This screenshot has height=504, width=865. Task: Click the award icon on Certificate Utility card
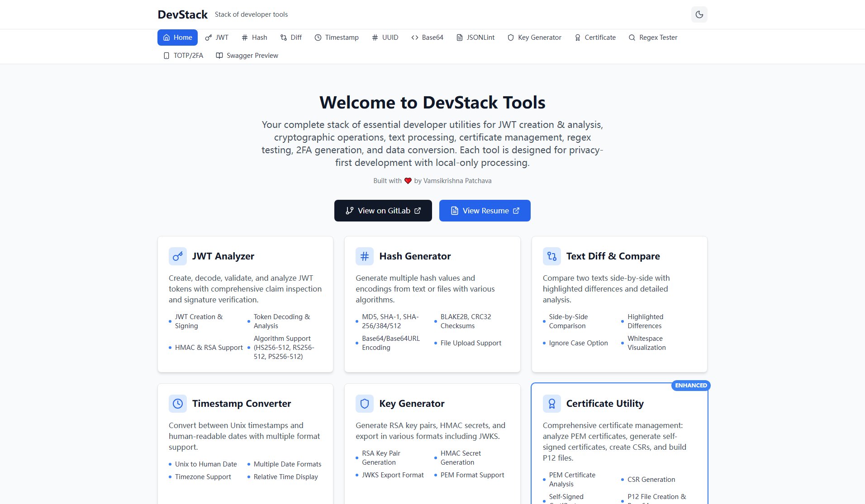(552, 404)
